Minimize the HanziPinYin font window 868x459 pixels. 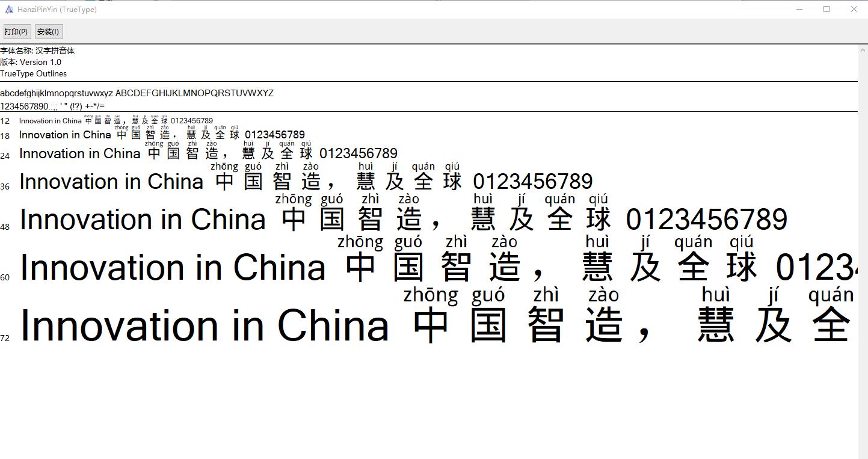tap(799, 9)
